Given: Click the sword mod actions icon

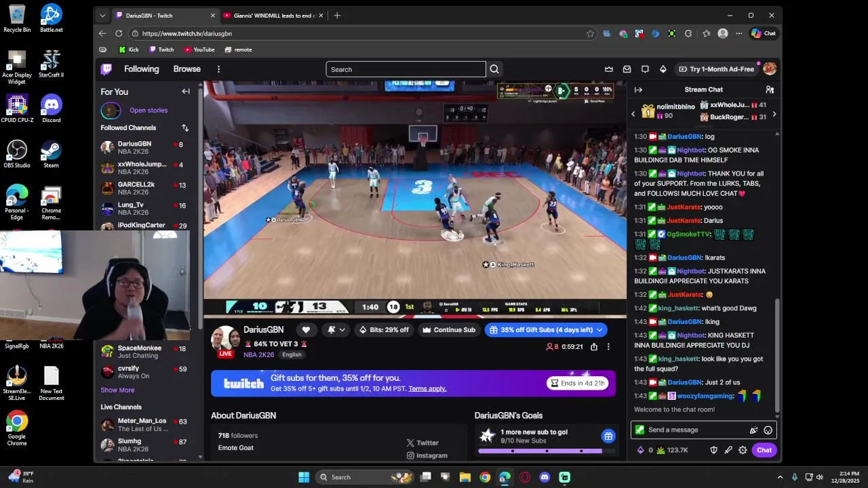Looking at the screenshot, I should click(x=728, y=450).
